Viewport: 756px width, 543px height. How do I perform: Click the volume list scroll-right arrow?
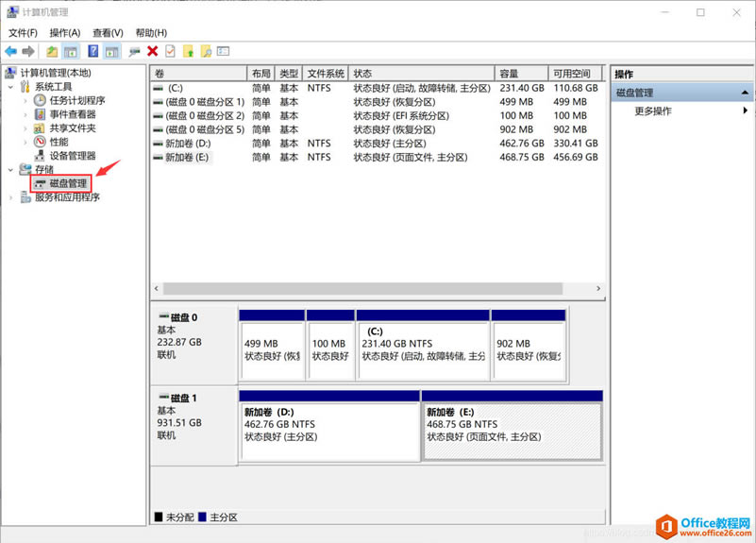pyautogui.click(x=598, y=288)
